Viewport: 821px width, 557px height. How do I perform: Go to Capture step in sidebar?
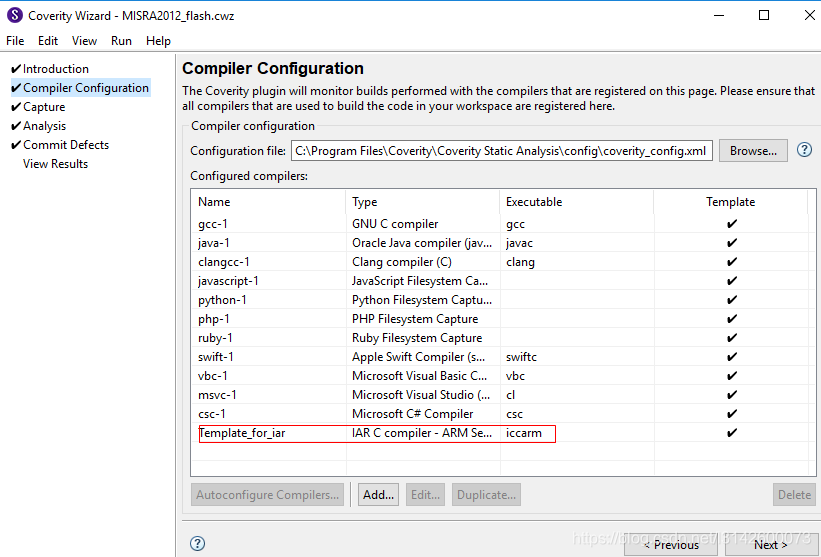[44, 107]
